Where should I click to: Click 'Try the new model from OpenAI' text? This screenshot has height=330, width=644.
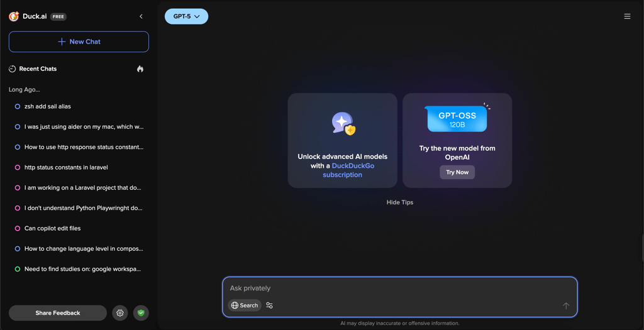click(x=457, y=153)
